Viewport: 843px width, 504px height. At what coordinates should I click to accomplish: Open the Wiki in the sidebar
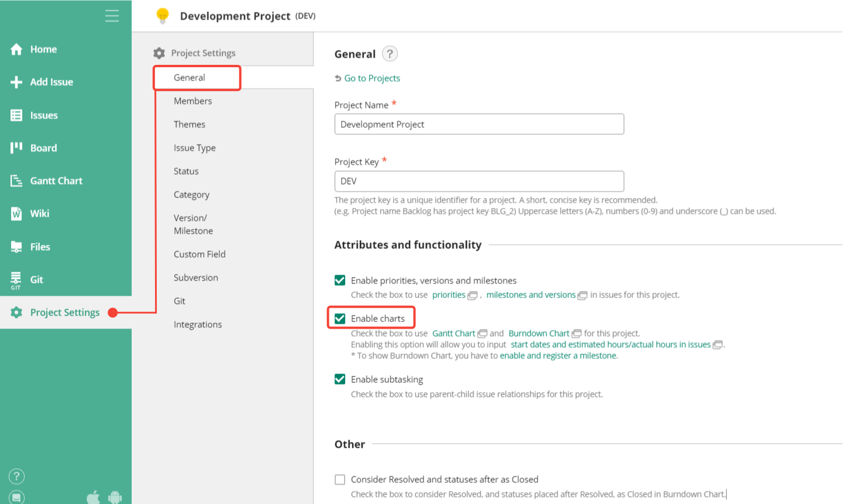tap(30, 213)
